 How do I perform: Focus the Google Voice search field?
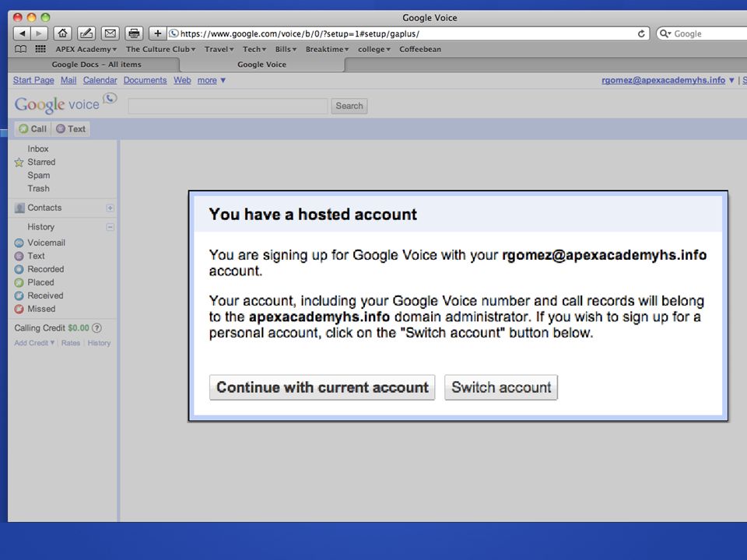click(228, 106)
